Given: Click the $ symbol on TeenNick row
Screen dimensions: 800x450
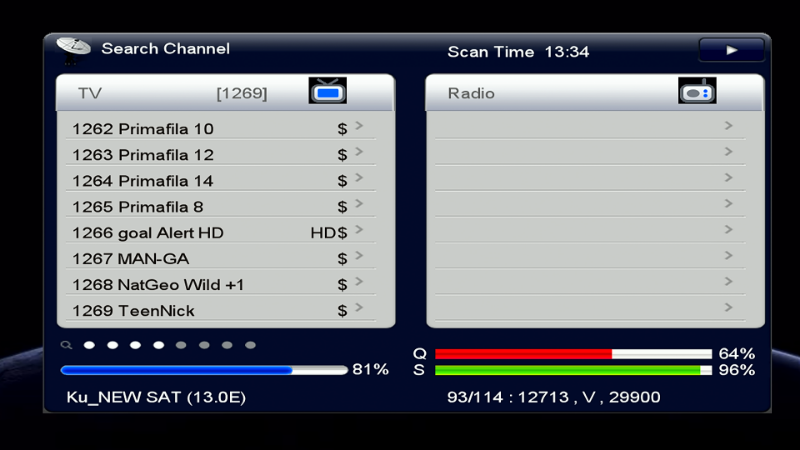Looking at the screenshot, I should pyautogui.click(x=342, y=311).
